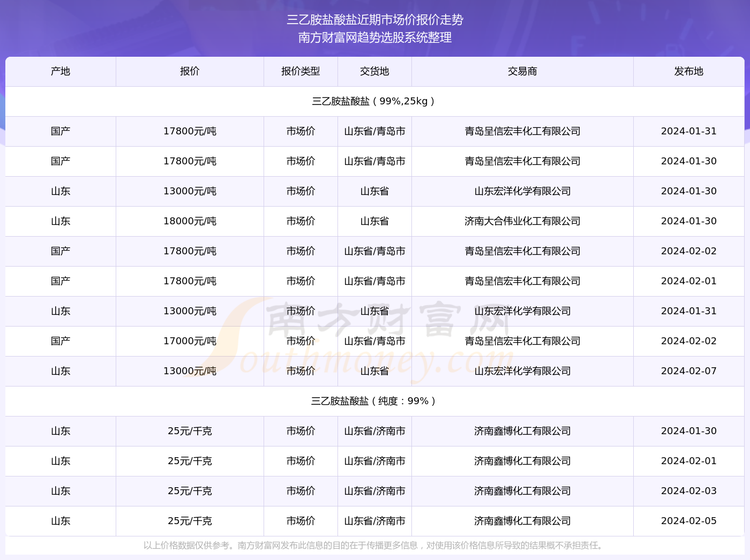Screen dimensions: 750x560
Task: Click the 报价 column header
Action: pyautogui.click(x=190, y=71)
